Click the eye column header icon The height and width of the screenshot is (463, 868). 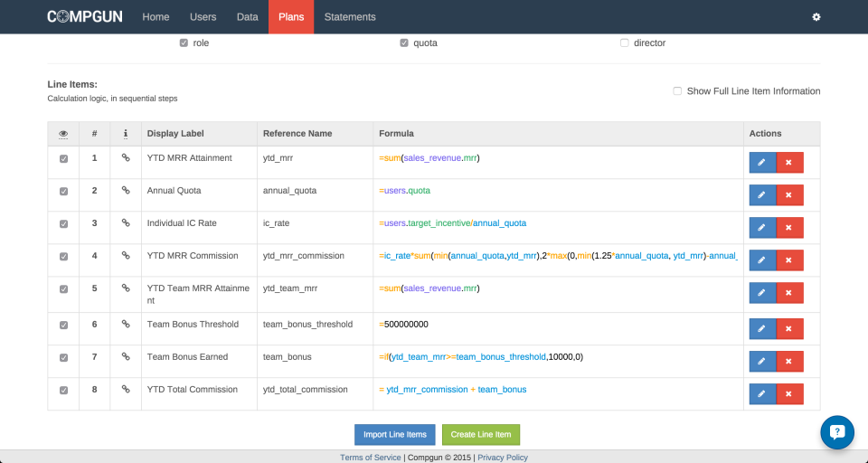tap(63, 134)
